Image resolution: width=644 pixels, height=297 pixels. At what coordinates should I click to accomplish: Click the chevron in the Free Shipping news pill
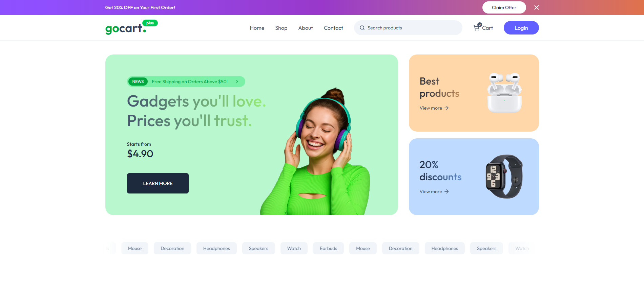[237, 82]
